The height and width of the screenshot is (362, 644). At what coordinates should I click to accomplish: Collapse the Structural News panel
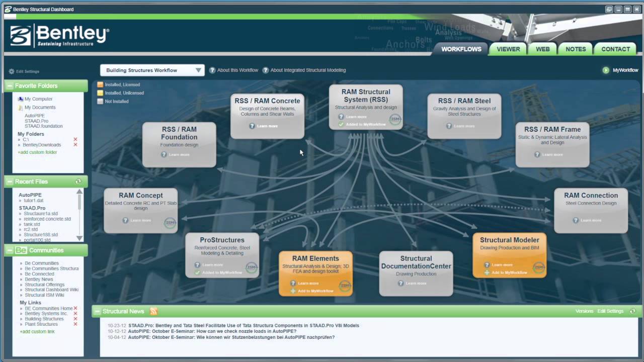coord(97,311)
